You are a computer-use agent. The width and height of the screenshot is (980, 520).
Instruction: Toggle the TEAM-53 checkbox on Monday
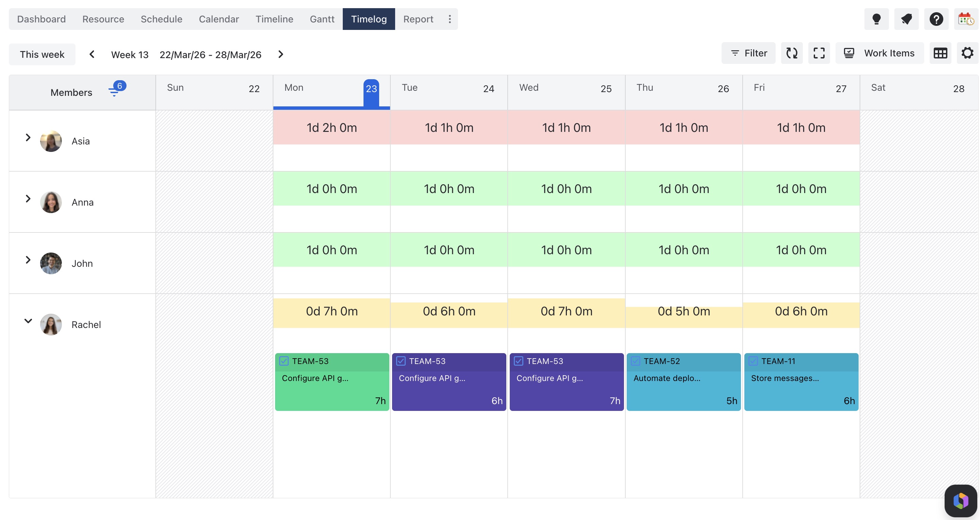(x=284, y=361)
